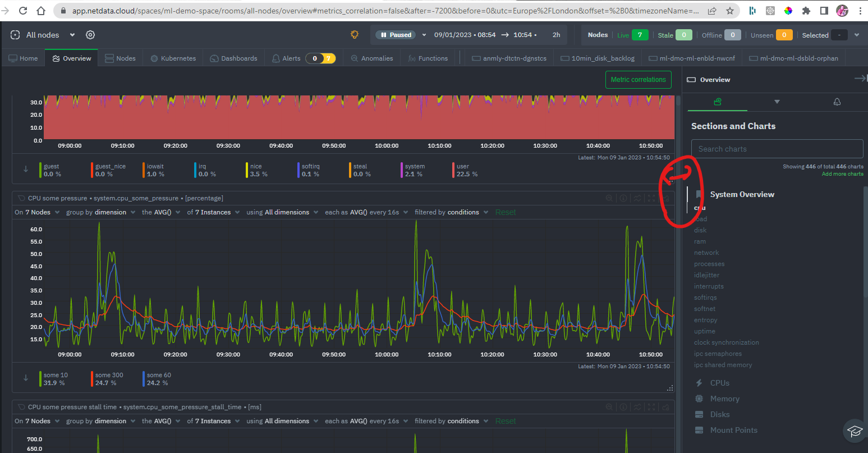Viewport: 868px width, 453px height.
Task: Open the Chrome profile avatar
Action: (x=842, y=11)
